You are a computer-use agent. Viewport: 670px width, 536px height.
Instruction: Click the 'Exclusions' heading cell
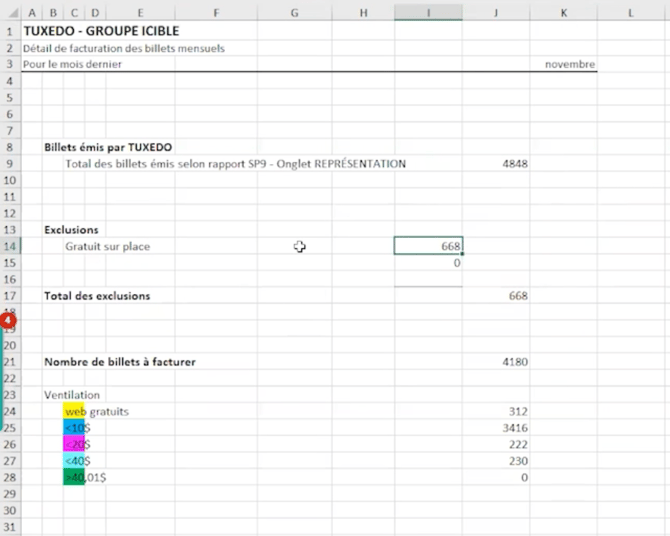coord(71,230)
